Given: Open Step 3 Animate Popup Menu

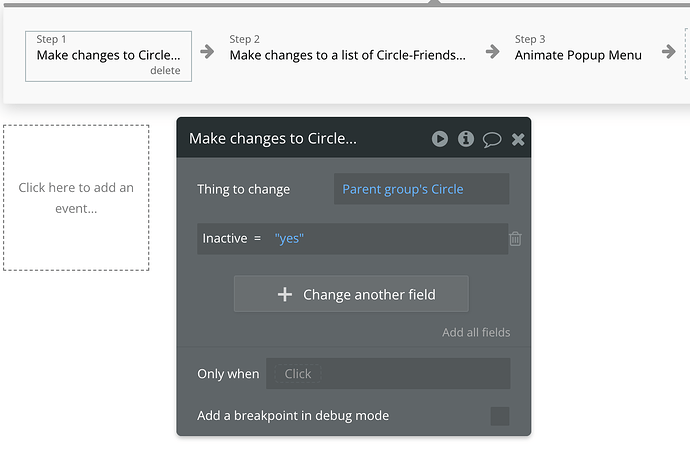Looking at the screenshot, I should (578, 55).
